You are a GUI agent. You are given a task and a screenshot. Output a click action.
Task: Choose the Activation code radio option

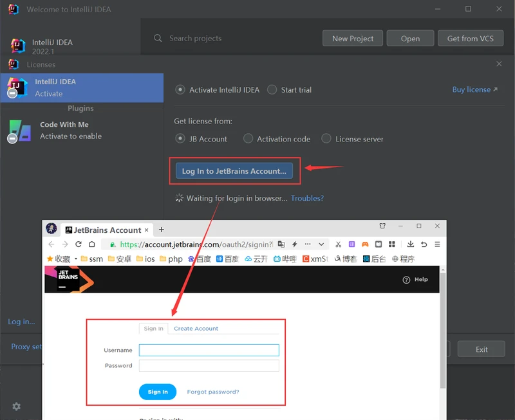click(x=248, y=139)
